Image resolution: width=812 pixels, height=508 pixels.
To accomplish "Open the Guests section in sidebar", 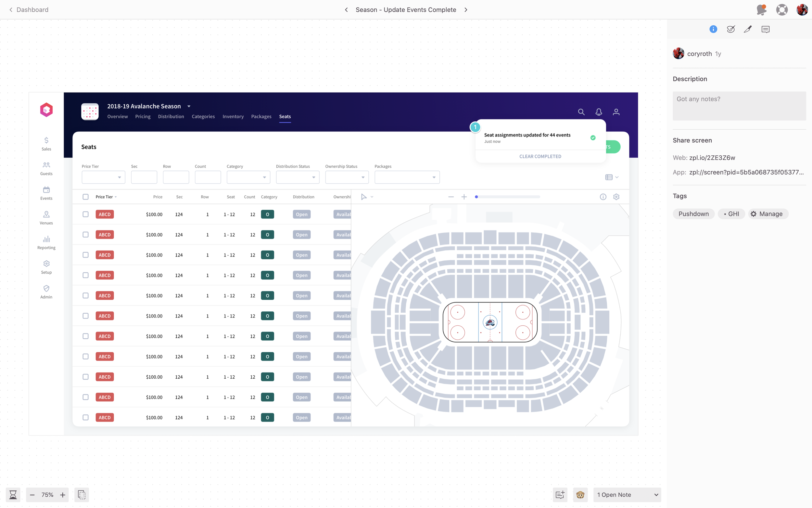I will coord(46,169).
